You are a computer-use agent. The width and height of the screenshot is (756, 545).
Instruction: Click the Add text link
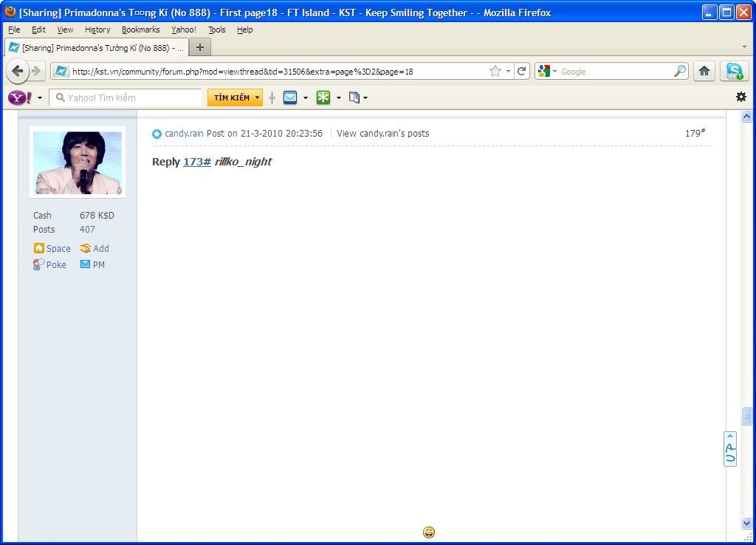(x=100, y=248)
